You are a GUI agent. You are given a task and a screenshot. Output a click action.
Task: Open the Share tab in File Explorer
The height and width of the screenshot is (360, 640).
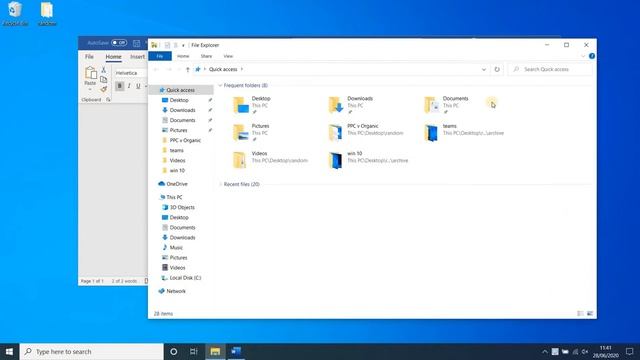pos(206,56)
